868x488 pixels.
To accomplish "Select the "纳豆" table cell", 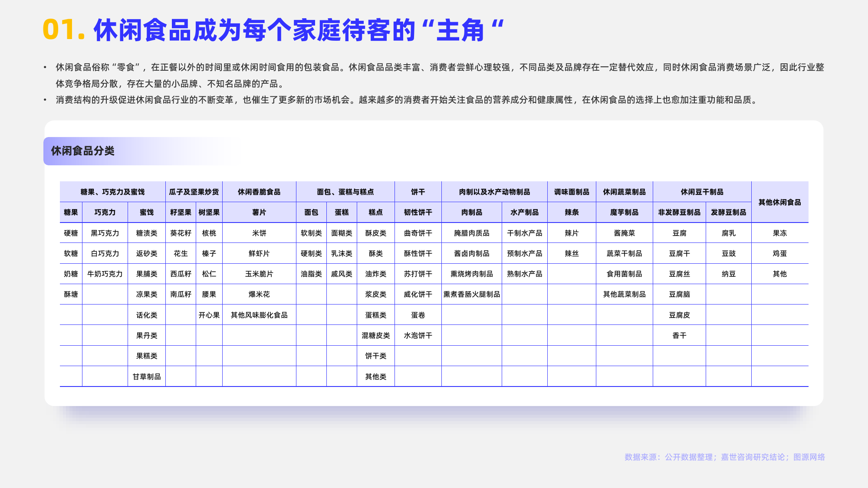I will pos(728,274).
